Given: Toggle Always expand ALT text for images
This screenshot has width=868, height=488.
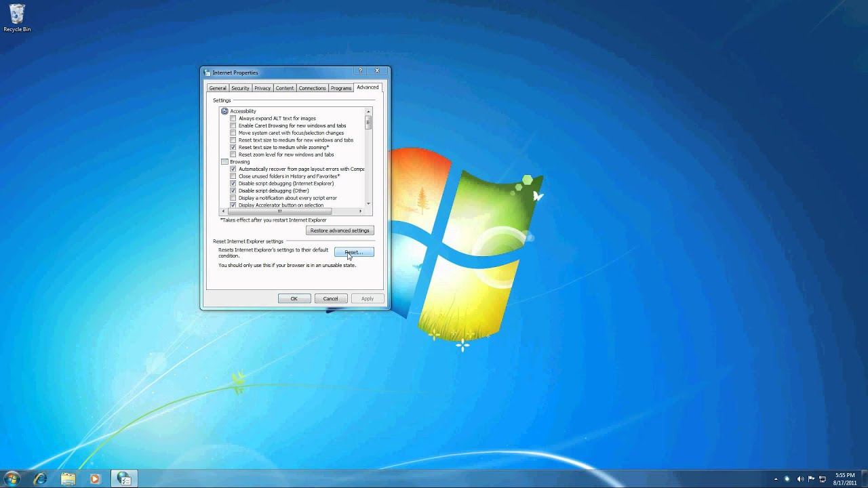Looking at the screenshot, I should pos(233,119).
